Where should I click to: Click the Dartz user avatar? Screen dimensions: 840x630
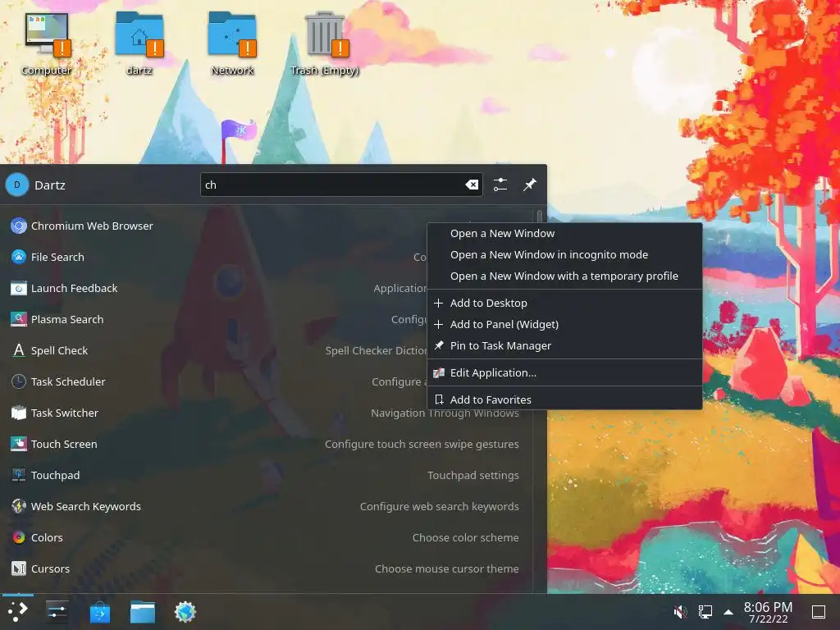click(17, 185)
